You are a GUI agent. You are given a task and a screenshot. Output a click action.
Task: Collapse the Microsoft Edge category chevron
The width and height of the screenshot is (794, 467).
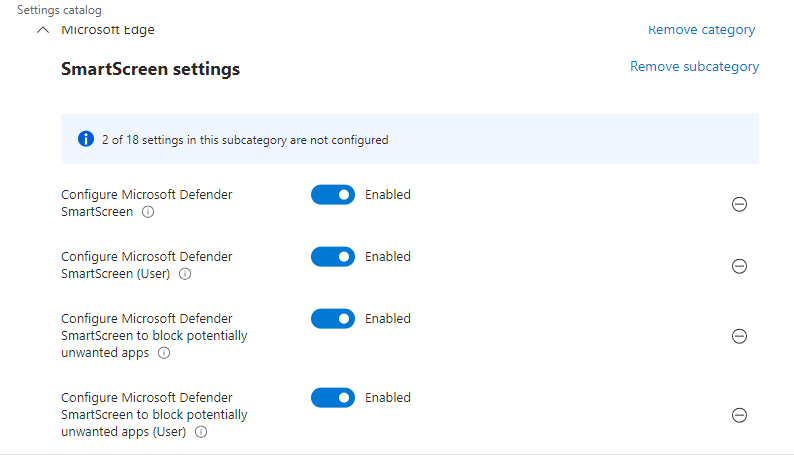click(42, 30)
